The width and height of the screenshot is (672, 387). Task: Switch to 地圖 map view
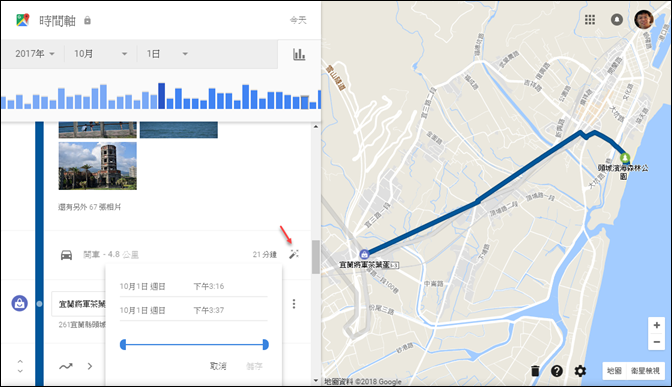pos(615,371)
